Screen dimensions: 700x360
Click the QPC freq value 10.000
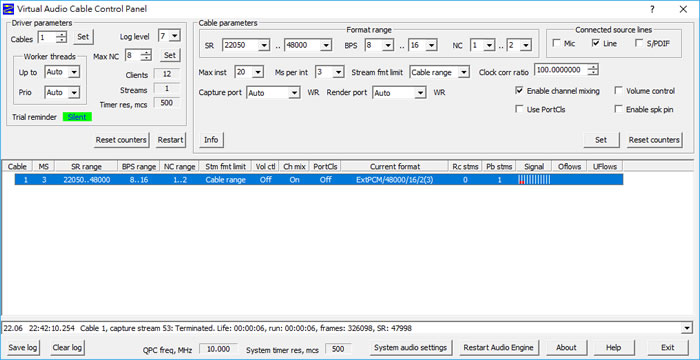218,349
